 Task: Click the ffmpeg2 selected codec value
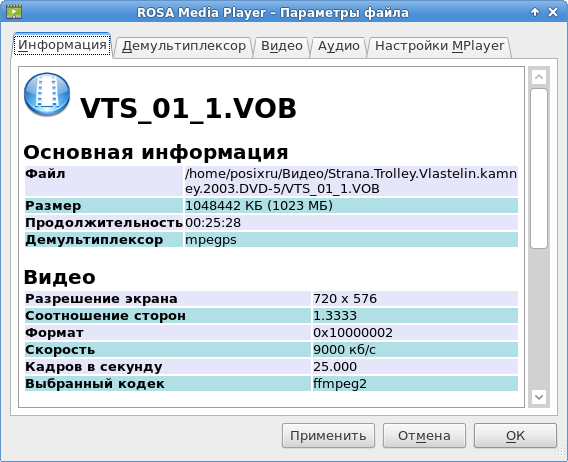pyautogui.click(x=340, y=384)
